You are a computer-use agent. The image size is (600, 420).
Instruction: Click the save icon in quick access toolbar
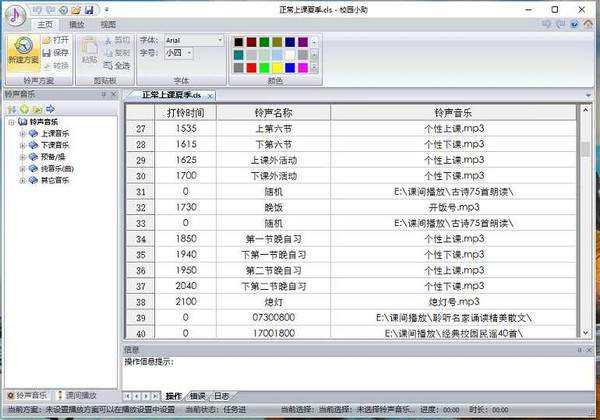90,8
